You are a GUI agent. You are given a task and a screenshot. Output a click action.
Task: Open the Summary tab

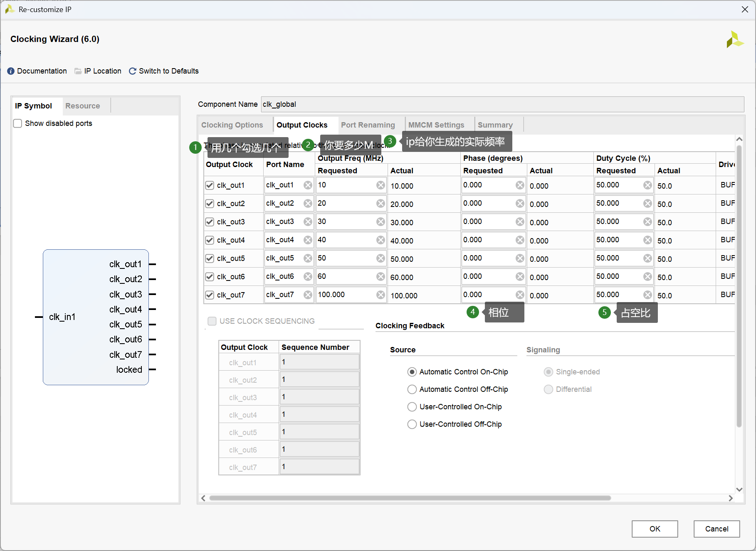[x=495, y=125]
